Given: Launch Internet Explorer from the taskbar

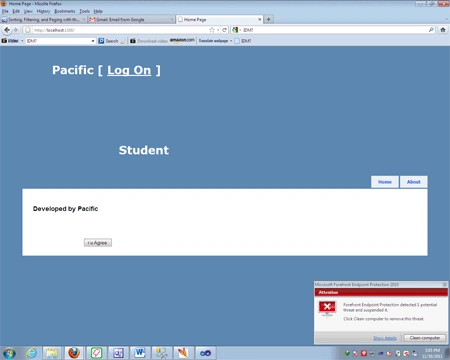Looking at the screenshot, I should click(32, 353).
